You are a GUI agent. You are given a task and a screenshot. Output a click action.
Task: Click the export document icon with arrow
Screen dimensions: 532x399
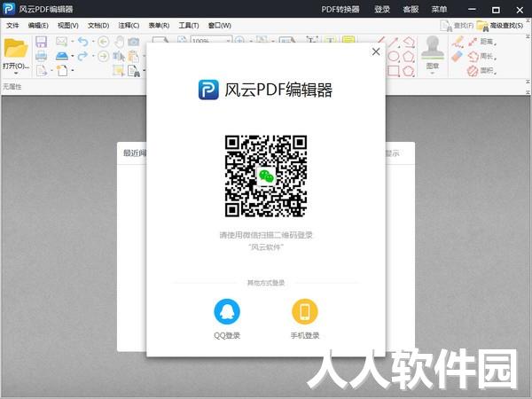tap(42, 71)
